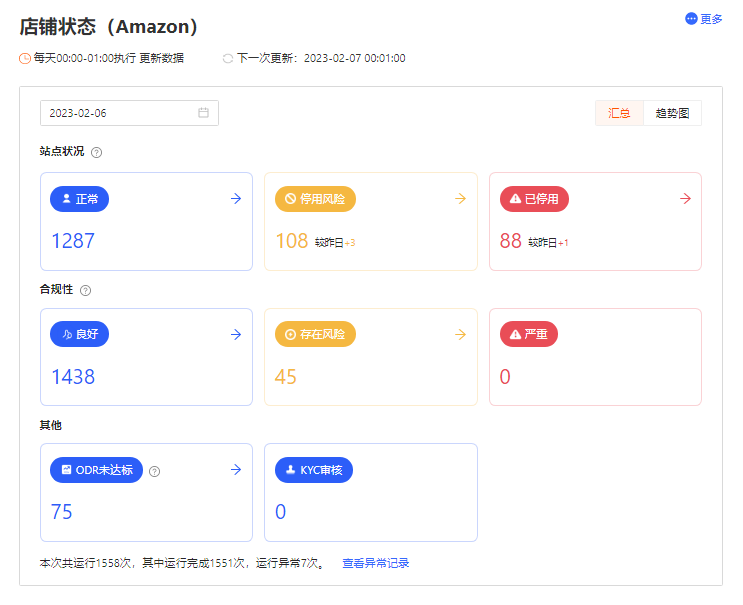Screen dimensions: 743x605
Task: Click the 2023-02-06 date input field
Action: (x=129, y=113)
